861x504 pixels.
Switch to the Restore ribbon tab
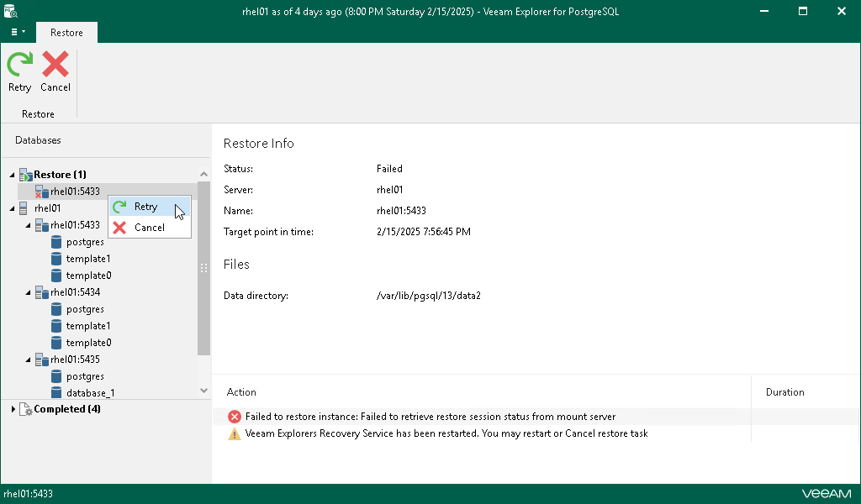point(66,33)
